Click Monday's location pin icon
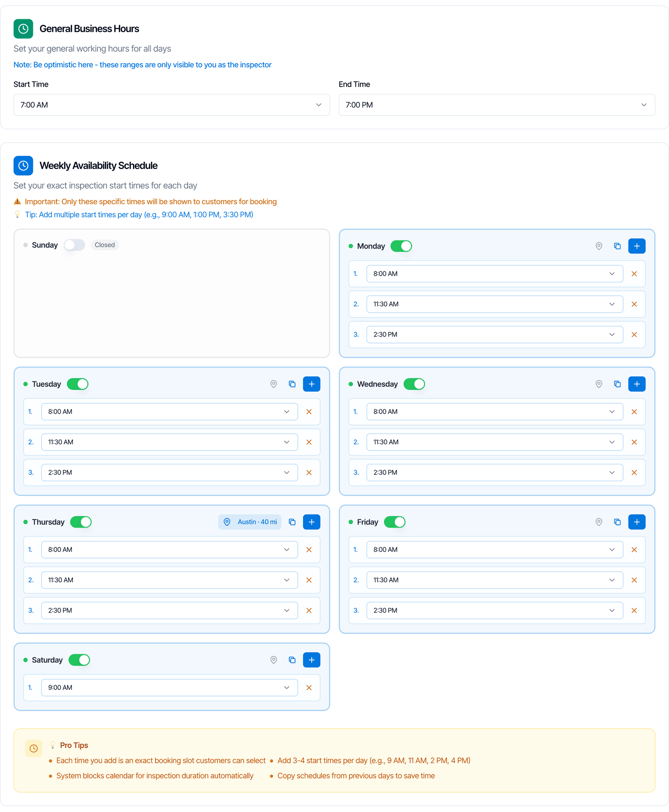 tap(599, 246)
